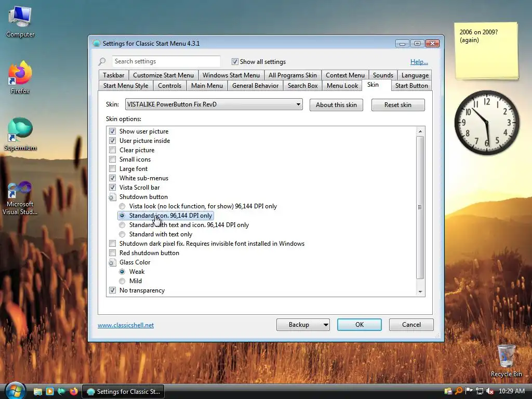
Task: Open the Backup dropdown arrow
Action: (x=325, y=325)
